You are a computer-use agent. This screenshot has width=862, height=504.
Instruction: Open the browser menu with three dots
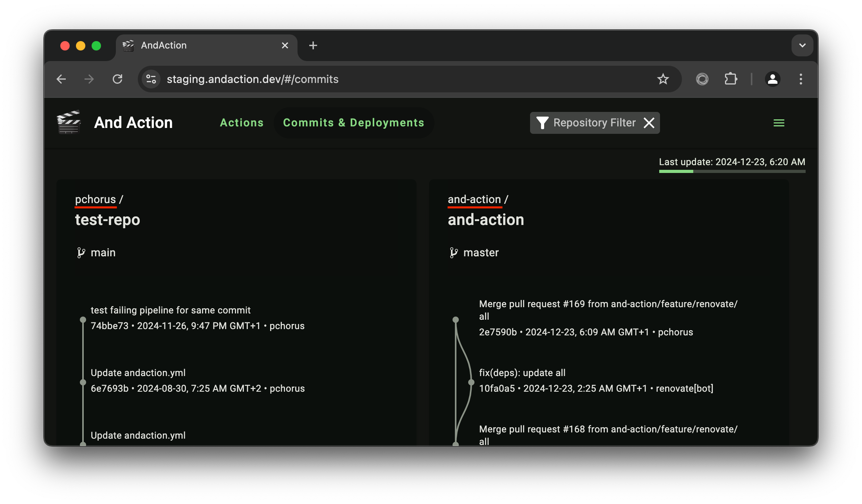pyautogui.click(x=801, y=79)
